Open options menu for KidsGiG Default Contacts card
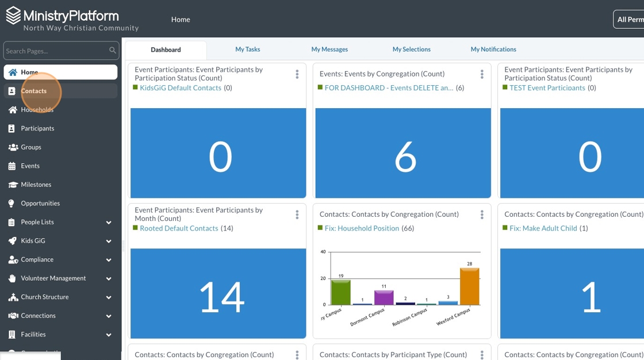This screenshot has height=360, width=644. pos(297,74)
